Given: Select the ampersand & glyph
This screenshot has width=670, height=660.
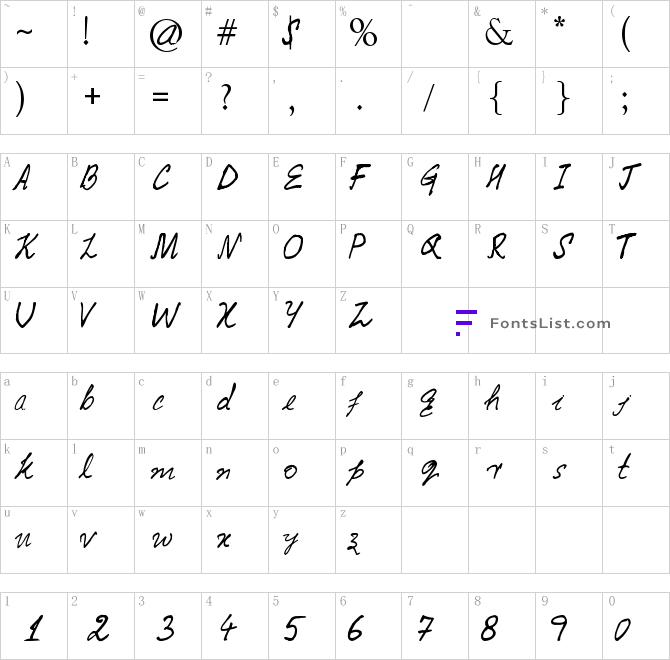Looking at the screenshot, I should 499,33.
